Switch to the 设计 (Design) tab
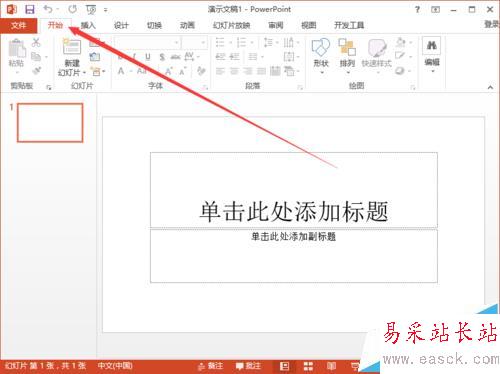 (x=121, y=25)
